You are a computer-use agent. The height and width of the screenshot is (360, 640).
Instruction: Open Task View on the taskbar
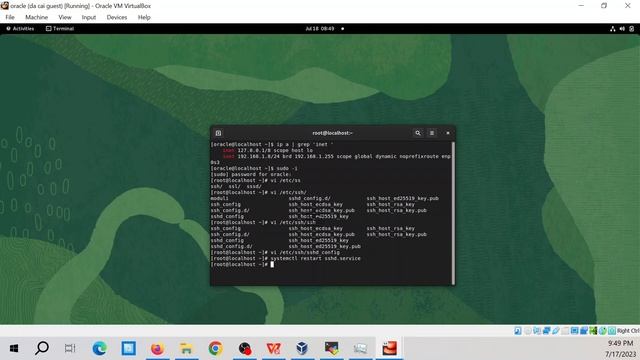click(x=70, y=348)
